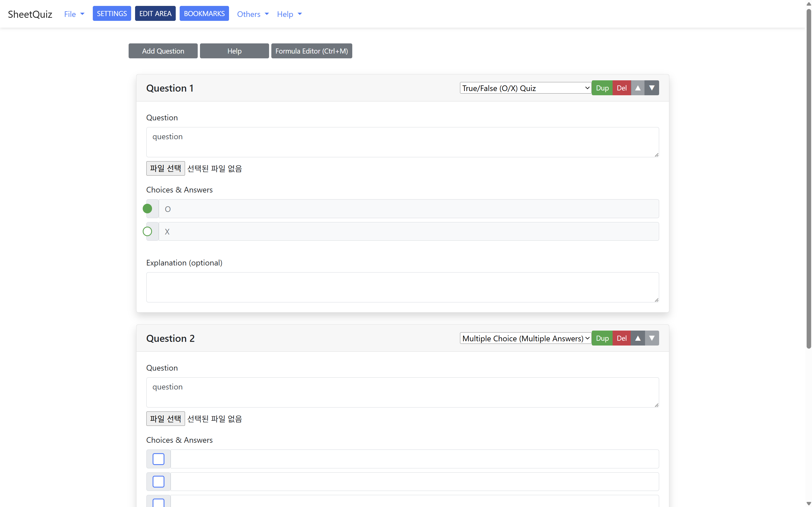Delete Question 1 with Del button
This screenshot has height=507, width=812.
[x=621, y=88]
